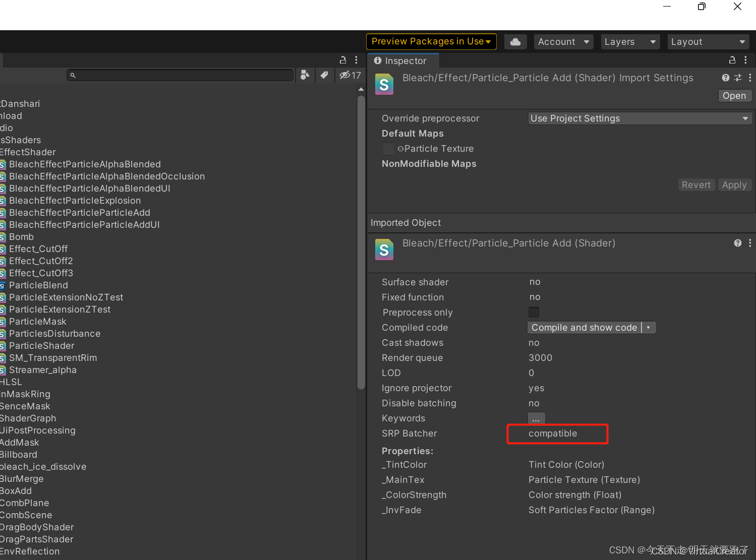
Task: Click inside the Project search field
Action: (x=180, y=75)
